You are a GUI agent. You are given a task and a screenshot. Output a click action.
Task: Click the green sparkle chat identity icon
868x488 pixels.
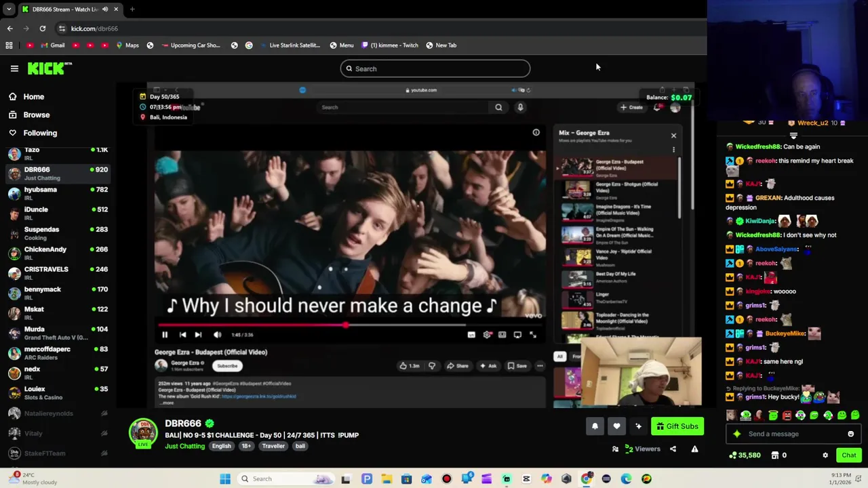tap(737, 434)
